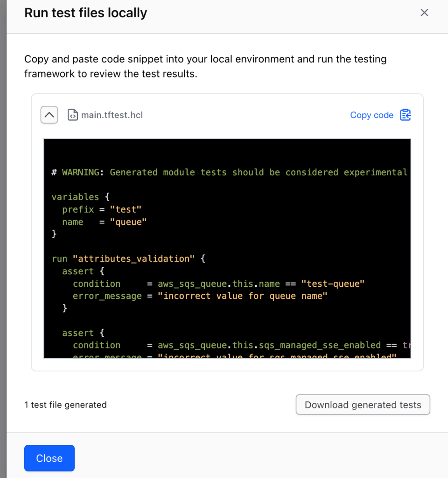
Task: Open the Copy code link
Action: pyautogui.click(x=372, y=115)
